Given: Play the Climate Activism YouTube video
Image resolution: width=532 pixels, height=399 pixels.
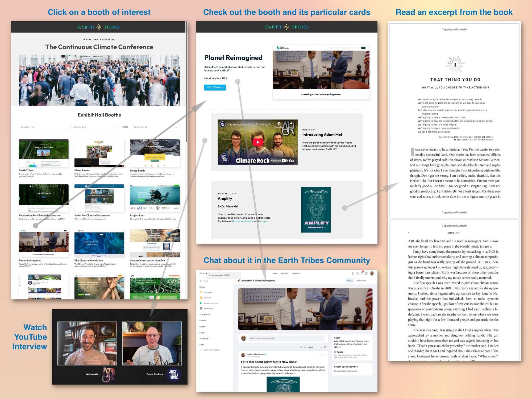Looking at the screenshot, I should pyautogui.click(x=258, y=142).
